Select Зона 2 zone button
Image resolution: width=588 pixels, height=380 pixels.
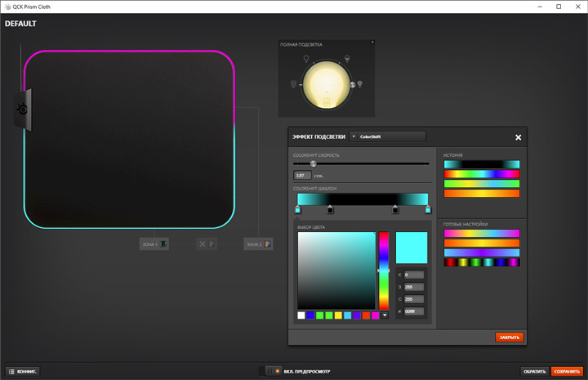pyautogui.click(x=258, y=244)
